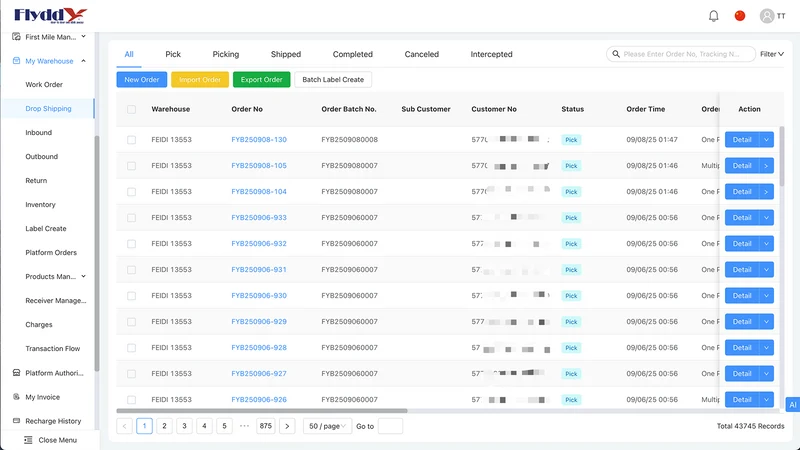This screenshot has width=800, height=450.
Task: Go to the previous page arrow
Action: (x=124, y=426)
